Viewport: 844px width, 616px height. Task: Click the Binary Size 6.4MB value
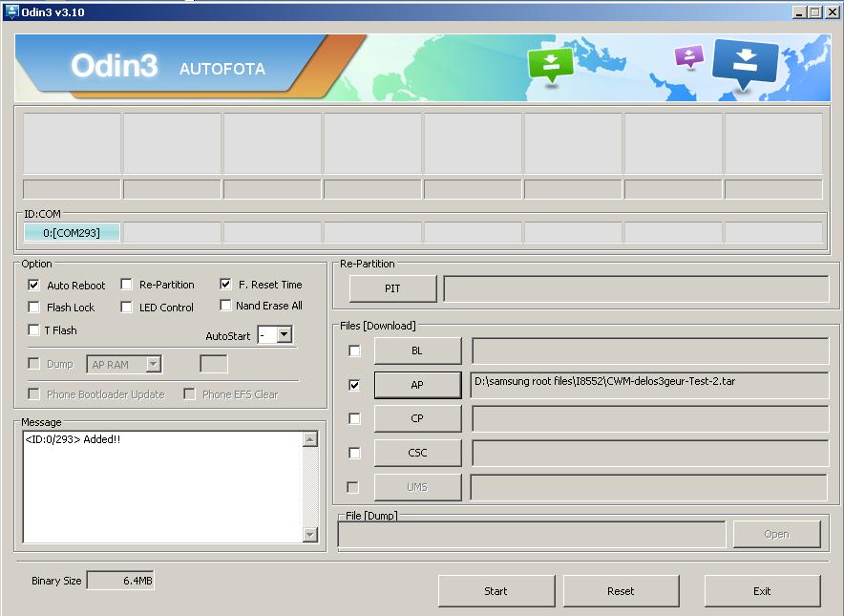point(120,581)
